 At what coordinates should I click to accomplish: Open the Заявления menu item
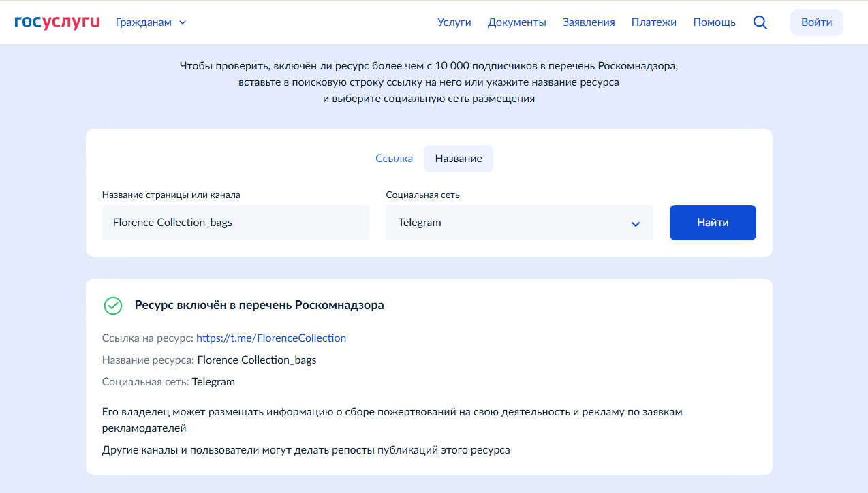pyautogui.click(x=589, y=22)
